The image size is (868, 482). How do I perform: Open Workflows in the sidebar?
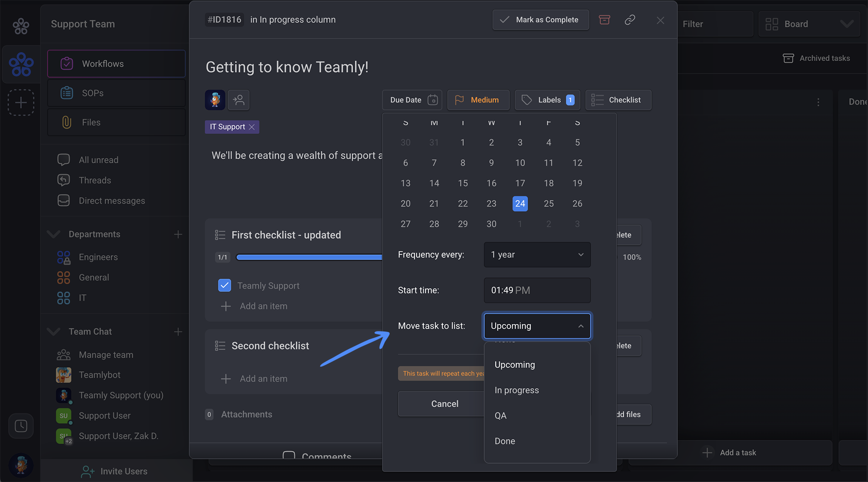click(116, 64)
